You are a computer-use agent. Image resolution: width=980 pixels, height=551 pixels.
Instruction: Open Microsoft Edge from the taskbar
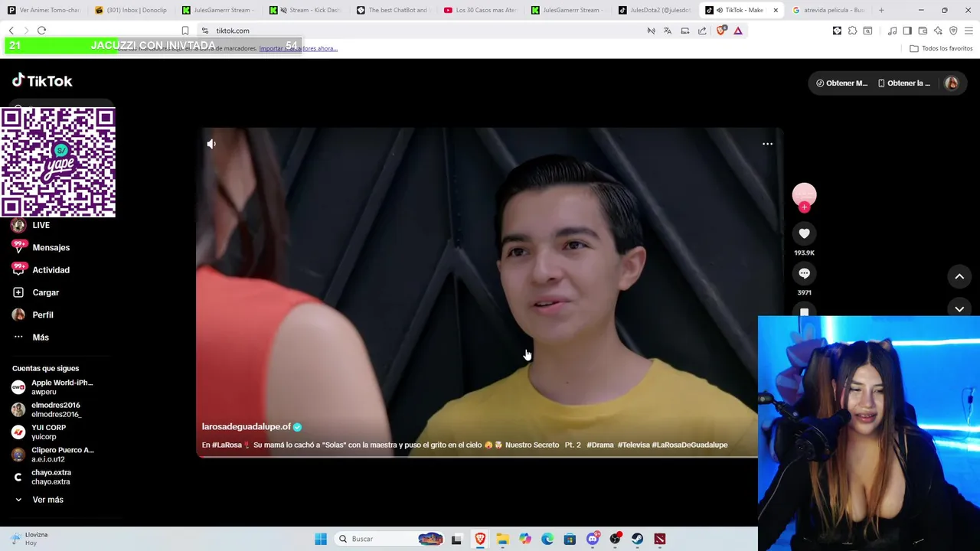click(x=547, y=539)
